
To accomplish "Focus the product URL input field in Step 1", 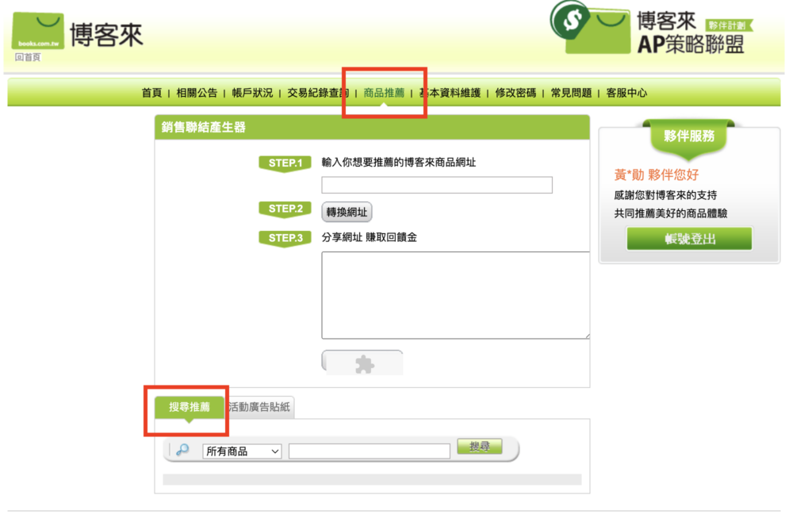I will (x=436, y=186).
